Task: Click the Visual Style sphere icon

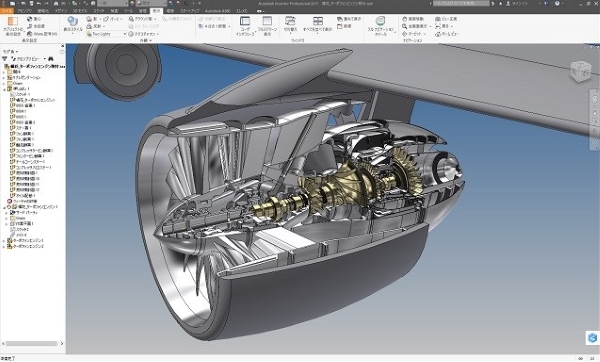Action: pos(73,25)
